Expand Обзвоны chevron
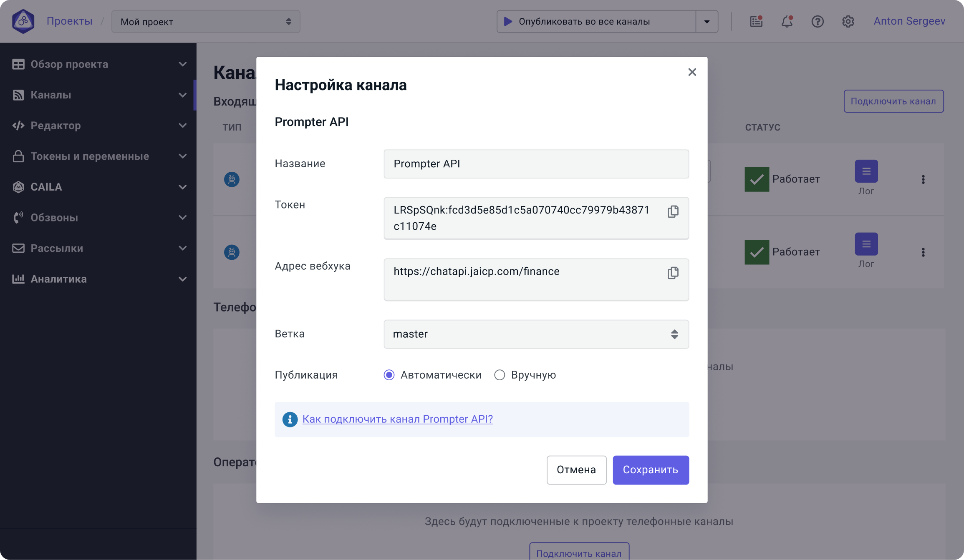This screenshot has height=560, width=964. pos(182,217)
